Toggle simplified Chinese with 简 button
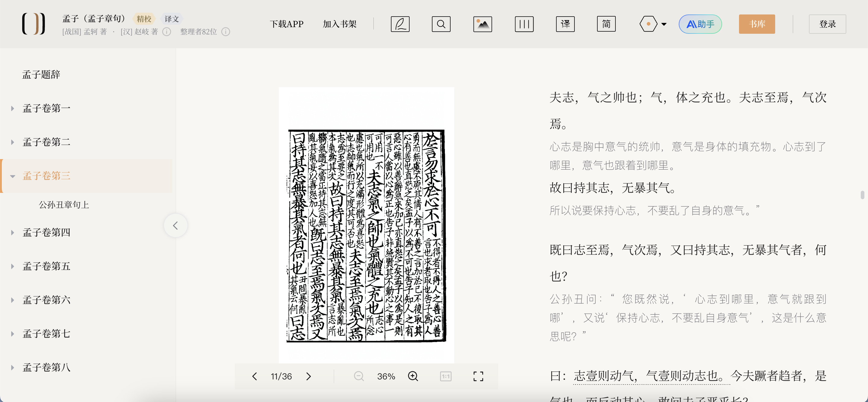Screen dimensions: 868x402 click(606, 24)
